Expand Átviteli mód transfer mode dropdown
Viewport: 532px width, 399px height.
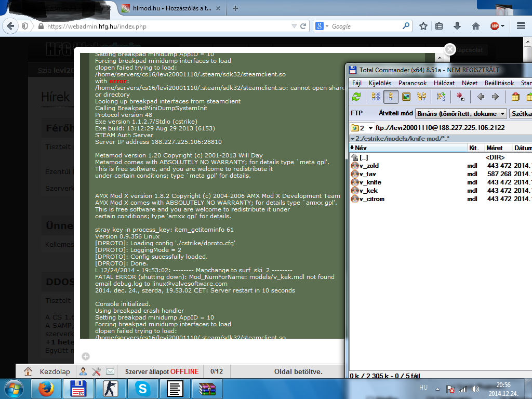[x=502, y=113]
